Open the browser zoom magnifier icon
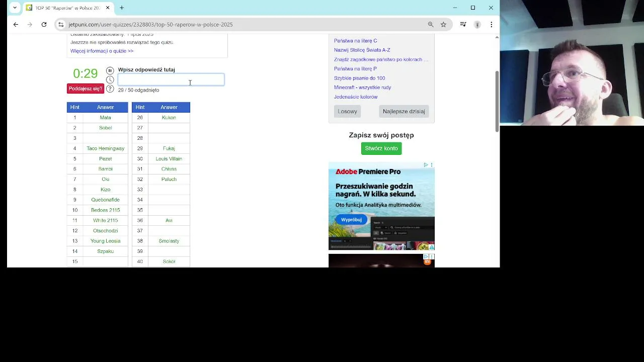Viewport: 644px width, 362px height. [431, 24]
